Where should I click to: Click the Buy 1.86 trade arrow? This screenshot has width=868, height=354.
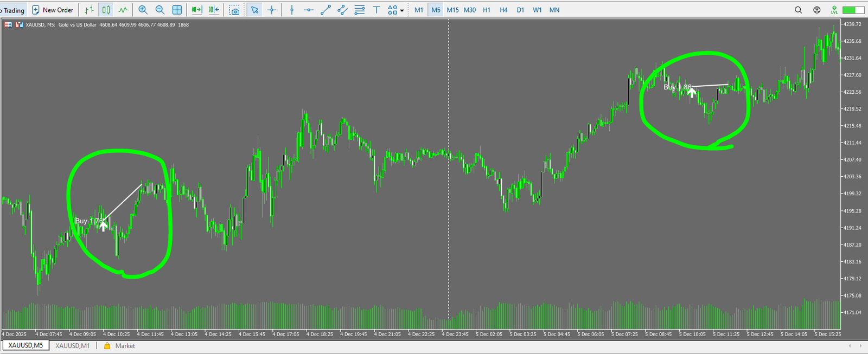(x=692, y=92)
